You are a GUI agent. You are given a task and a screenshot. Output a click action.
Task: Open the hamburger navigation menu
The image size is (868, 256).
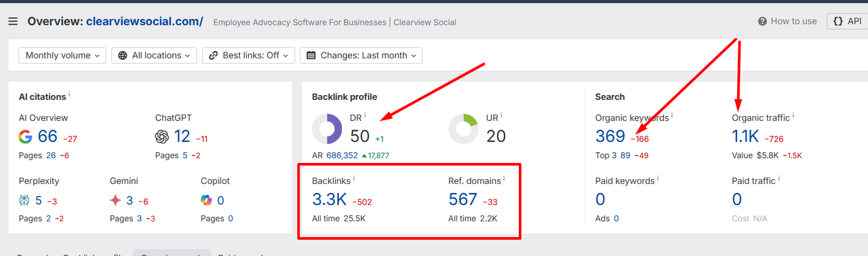[x=13, y=22]
